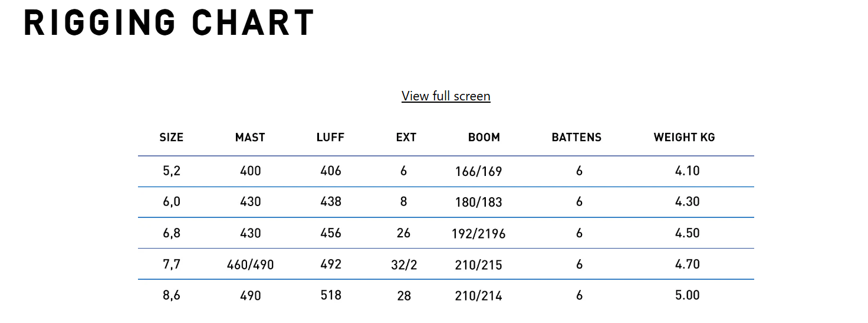Select the LUFF column header
868x323 pixels.
[x=330, y=138]
